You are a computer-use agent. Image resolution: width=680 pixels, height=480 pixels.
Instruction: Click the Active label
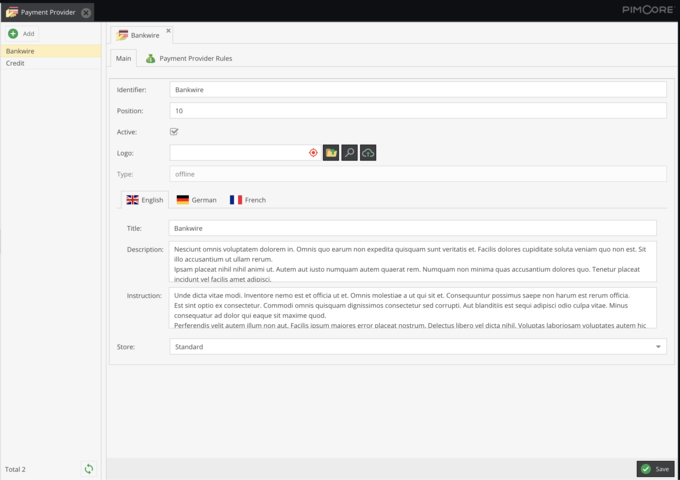click(x=127, y=132)
